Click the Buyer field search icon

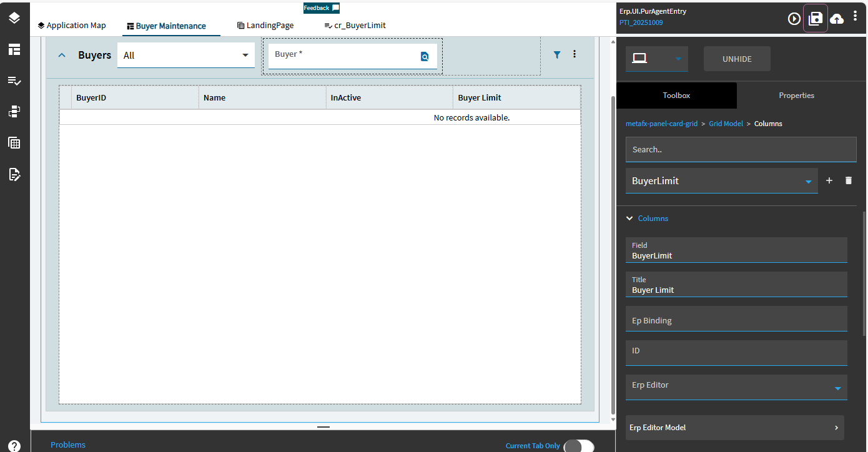pyautogui.click(x=425, y=57)
